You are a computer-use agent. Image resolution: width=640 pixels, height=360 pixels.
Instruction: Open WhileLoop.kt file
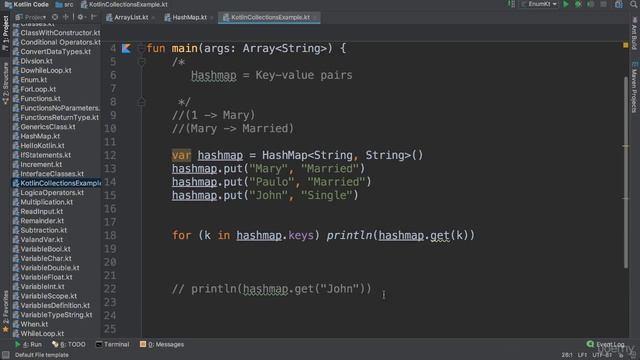38,333
